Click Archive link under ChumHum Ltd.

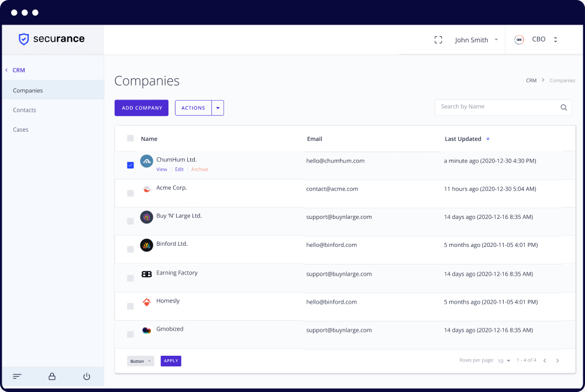199,169
